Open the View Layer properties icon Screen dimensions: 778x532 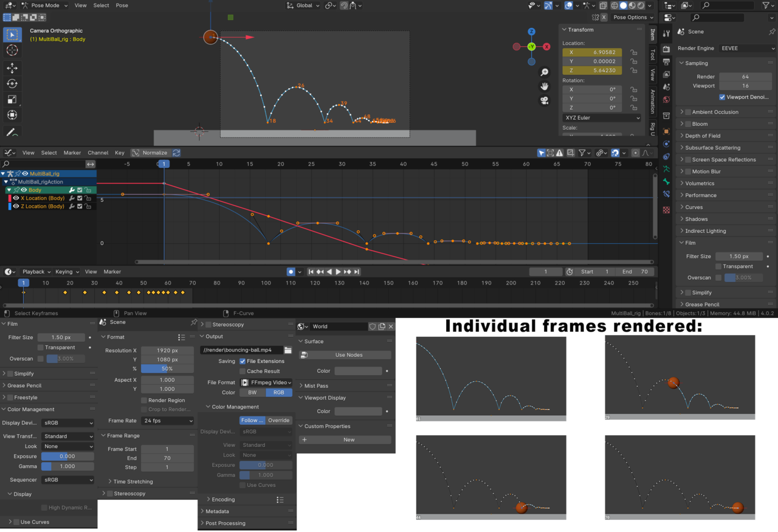(667, 74)
